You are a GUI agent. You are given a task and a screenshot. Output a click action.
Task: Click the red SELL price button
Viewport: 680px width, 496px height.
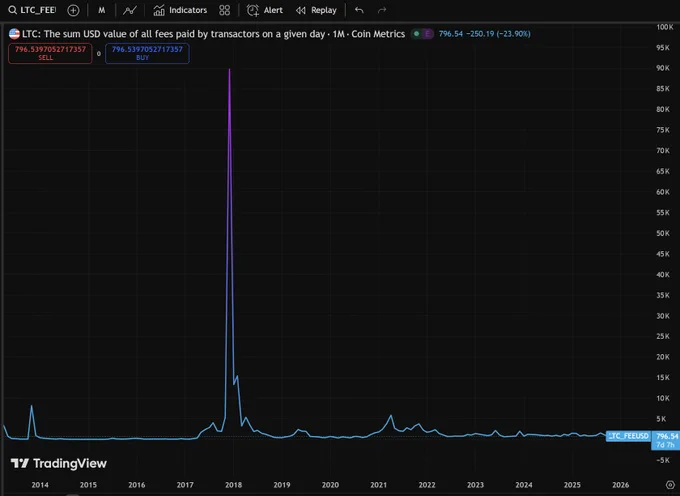click(x=50, y=53)
